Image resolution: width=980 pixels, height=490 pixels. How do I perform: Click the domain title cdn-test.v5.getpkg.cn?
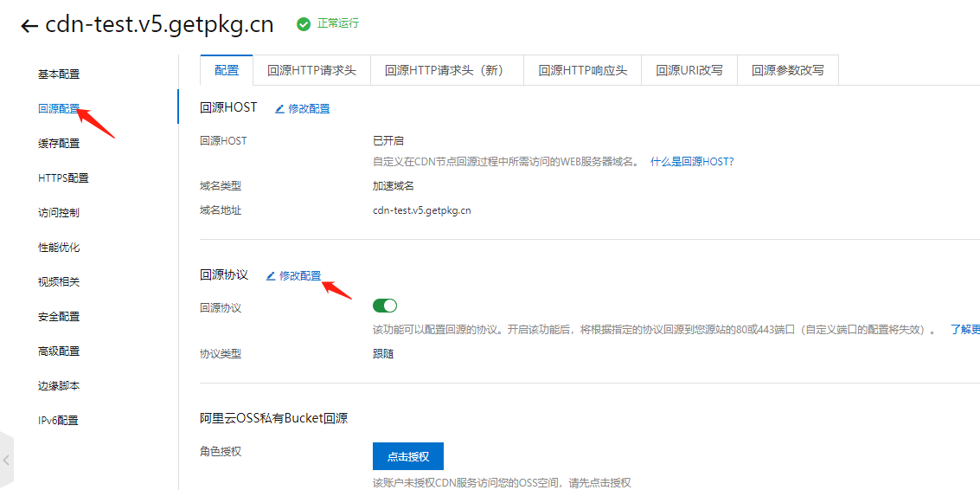tap(160, 24)
